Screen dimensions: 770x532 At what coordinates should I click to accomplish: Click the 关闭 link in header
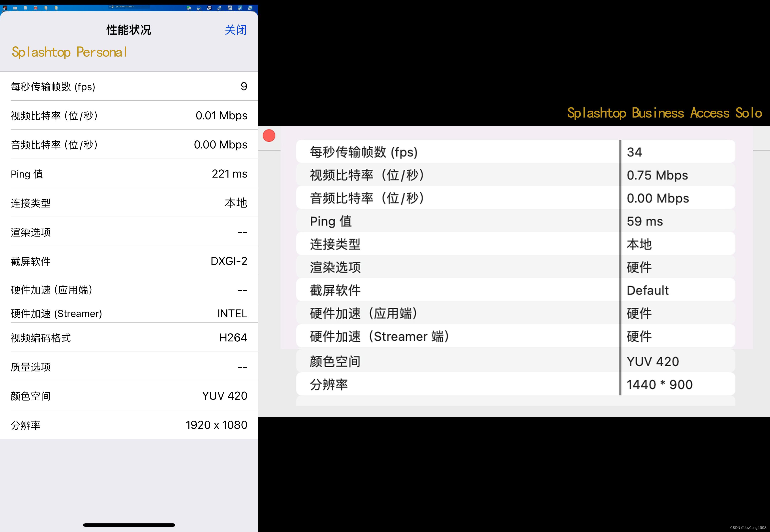pyautogui.click(x=236, y=30)
